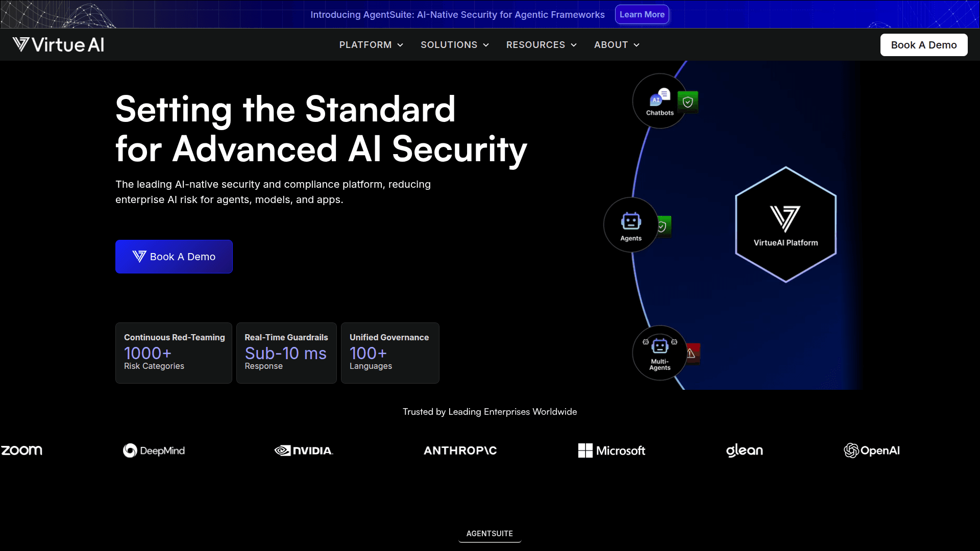
Task: Click white Book A Demo header button
Action: pos(923,45)
